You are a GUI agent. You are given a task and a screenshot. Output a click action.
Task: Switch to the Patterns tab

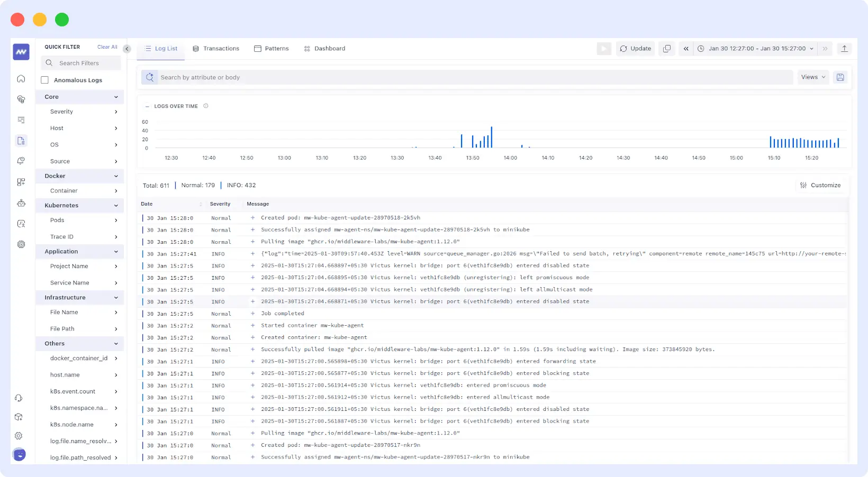click(x=272, y=48)
